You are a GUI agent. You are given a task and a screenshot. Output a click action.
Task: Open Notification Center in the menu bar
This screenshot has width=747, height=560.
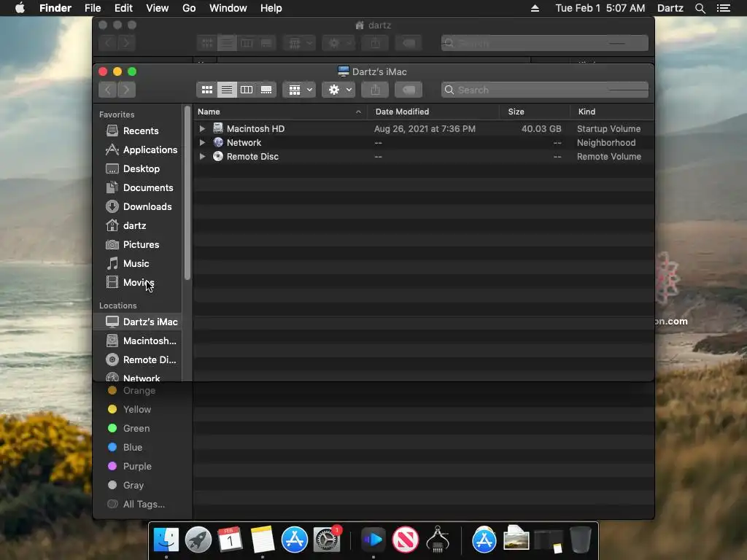(724, 8)
